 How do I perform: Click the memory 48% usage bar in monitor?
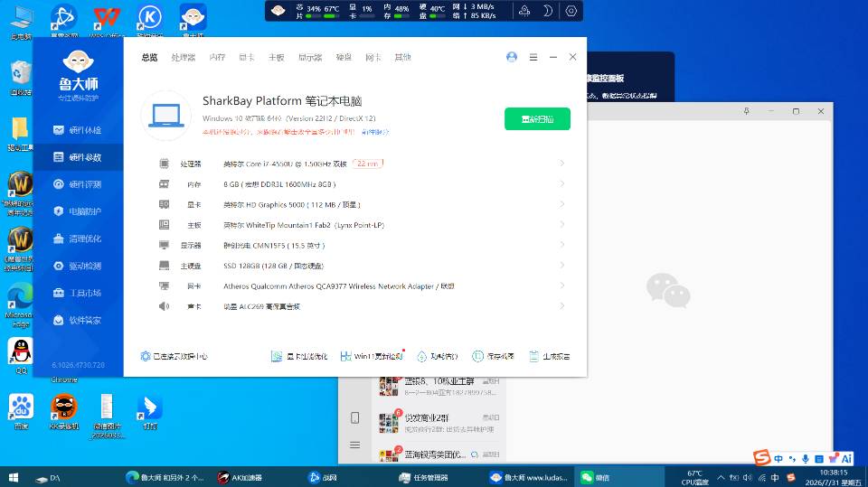(x=401, y=16)
